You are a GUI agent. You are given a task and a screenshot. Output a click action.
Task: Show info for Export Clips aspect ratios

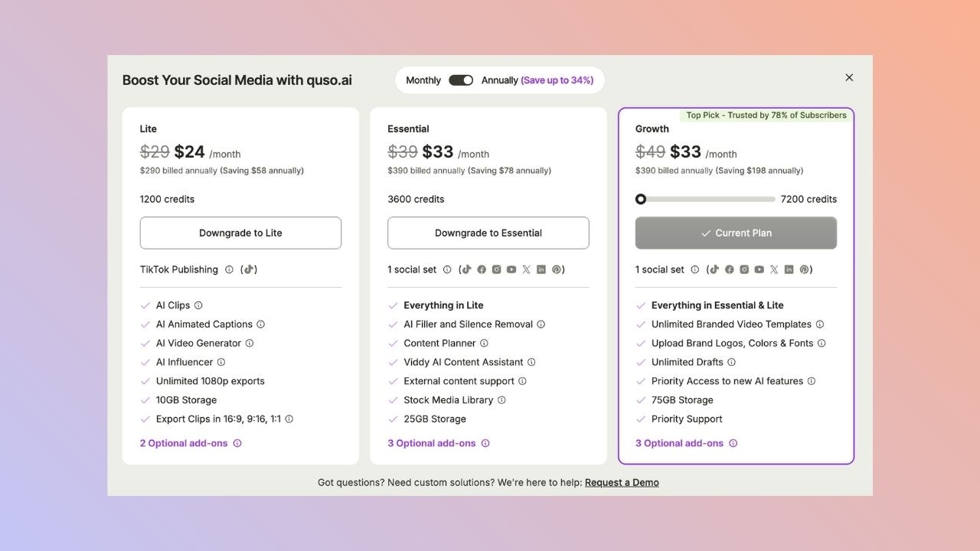point(289,419)
